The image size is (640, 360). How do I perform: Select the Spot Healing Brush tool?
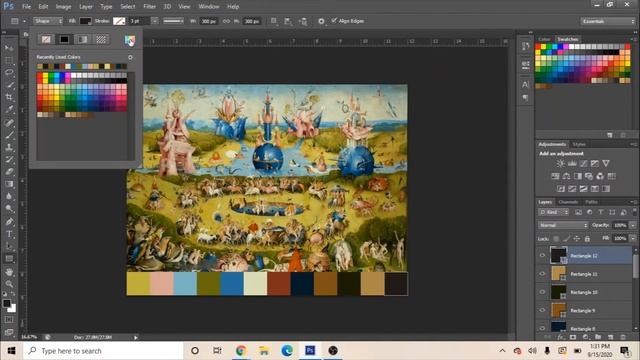pos(9,122)
